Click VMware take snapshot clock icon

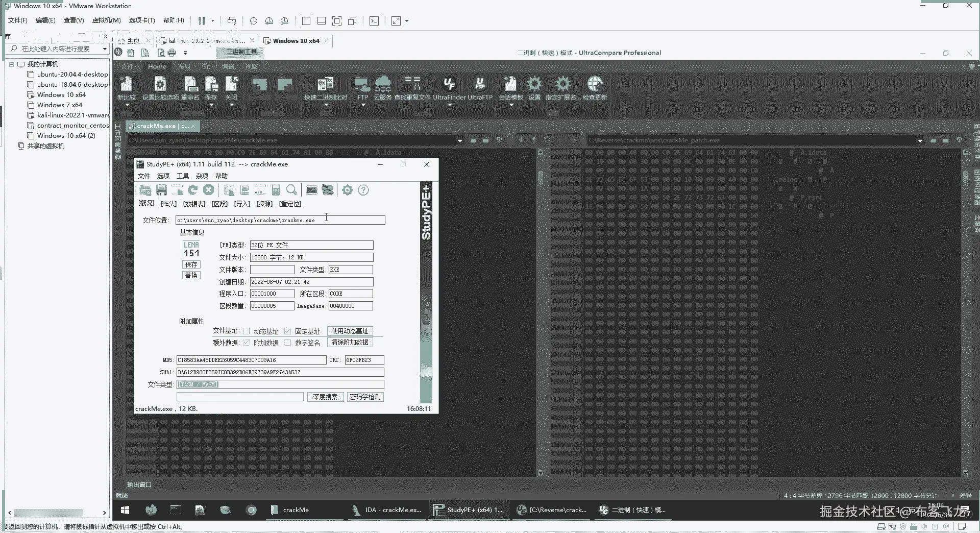click(253, 21)
